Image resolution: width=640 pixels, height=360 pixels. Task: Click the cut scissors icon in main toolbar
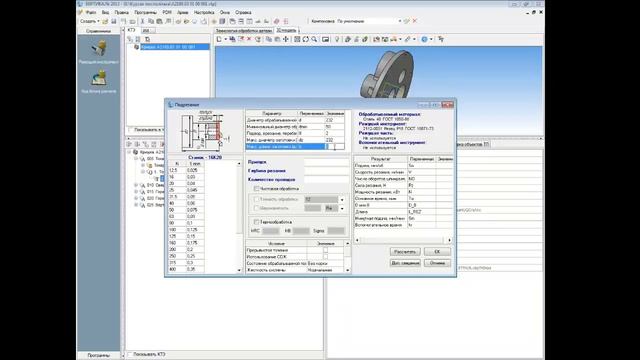tap(142, 21)
